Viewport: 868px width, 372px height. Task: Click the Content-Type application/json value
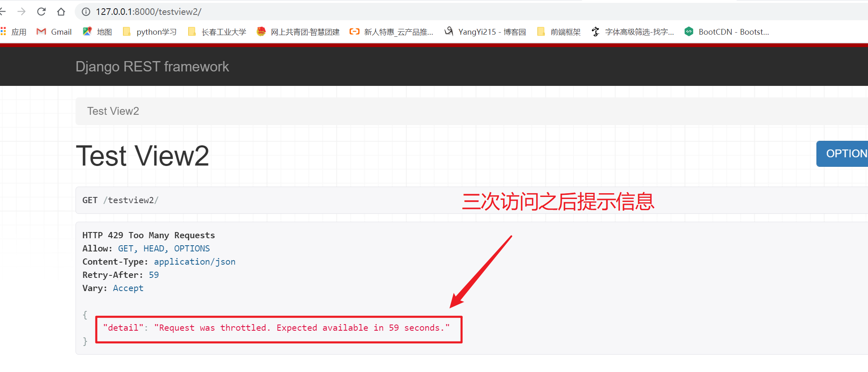(x=195, y=262)
